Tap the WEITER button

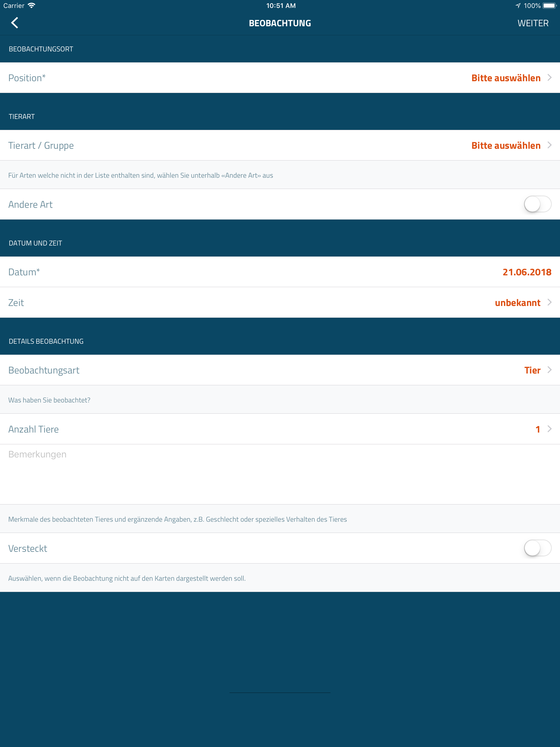click(x=533, y=23)
